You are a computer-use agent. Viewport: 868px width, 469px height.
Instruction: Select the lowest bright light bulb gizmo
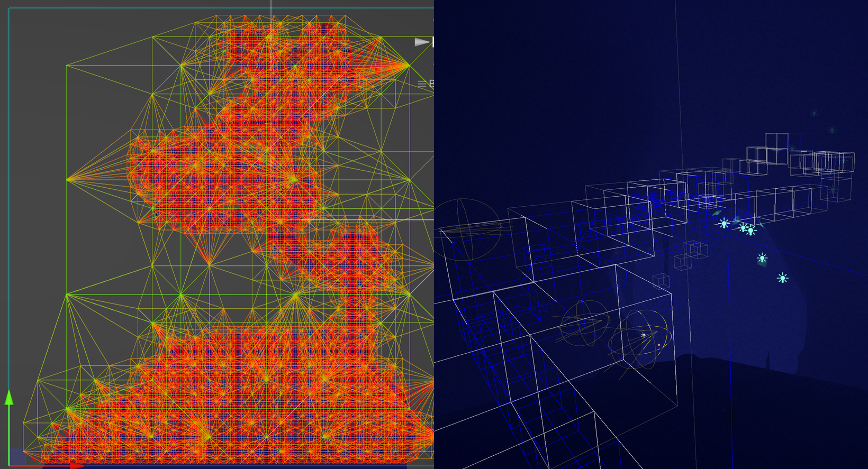[x=782, y=278]
